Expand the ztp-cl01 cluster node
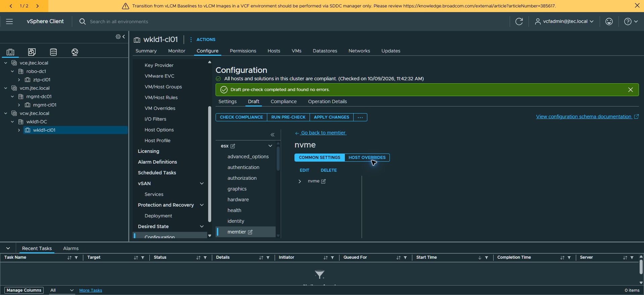644x295 pixels. 19,80
